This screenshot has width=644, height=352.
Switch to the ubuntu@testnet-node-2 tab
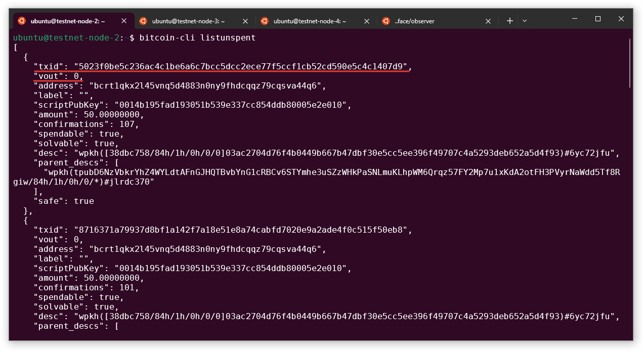point(73,21)
